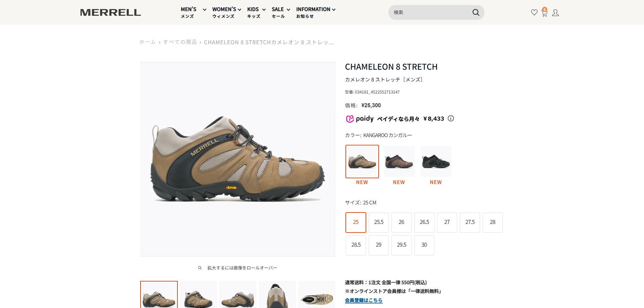Click the Merrell logo
The height and width of the screenshot is (308, 644).
[110, 12]
